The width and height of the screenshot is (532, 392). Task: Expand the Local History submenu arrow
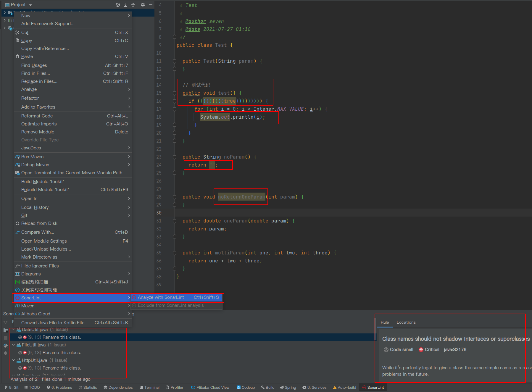[129, 207]
